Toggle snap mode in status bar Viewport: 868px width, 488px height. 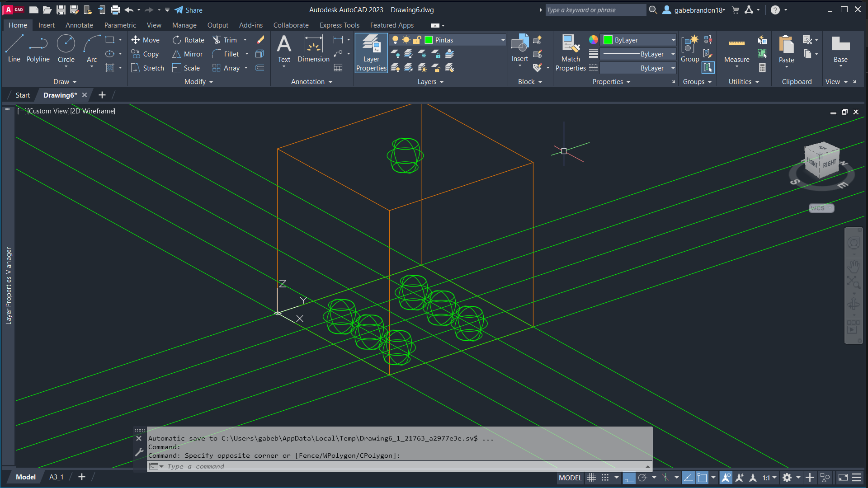(x=605, y=478)
